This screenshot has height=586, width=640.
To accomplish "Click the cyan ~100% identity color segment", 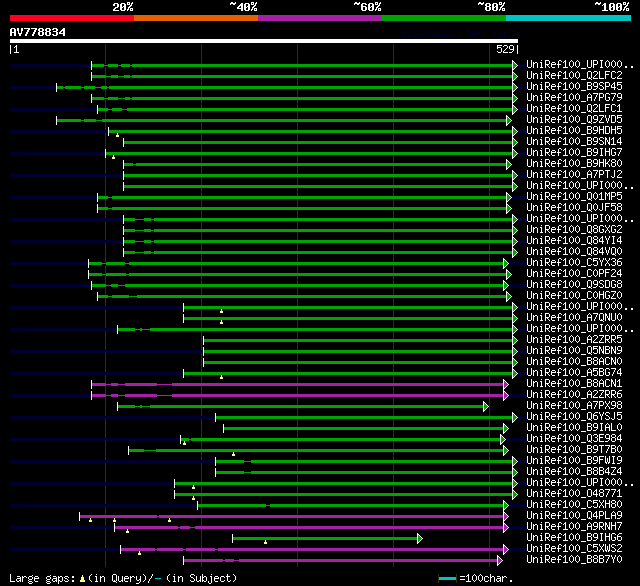I will coord(569,18).
